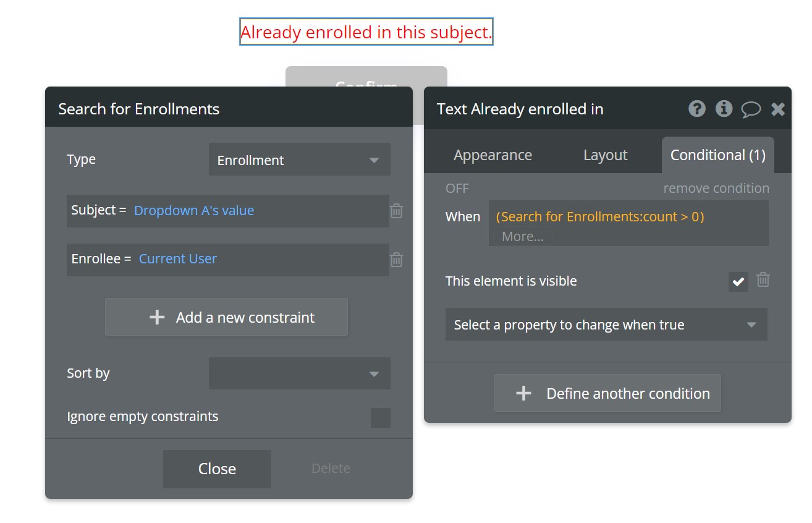This screenshot has width=812, height=523.
Task: Enable Ignore empty constraints checkbox
Action: 381,418
